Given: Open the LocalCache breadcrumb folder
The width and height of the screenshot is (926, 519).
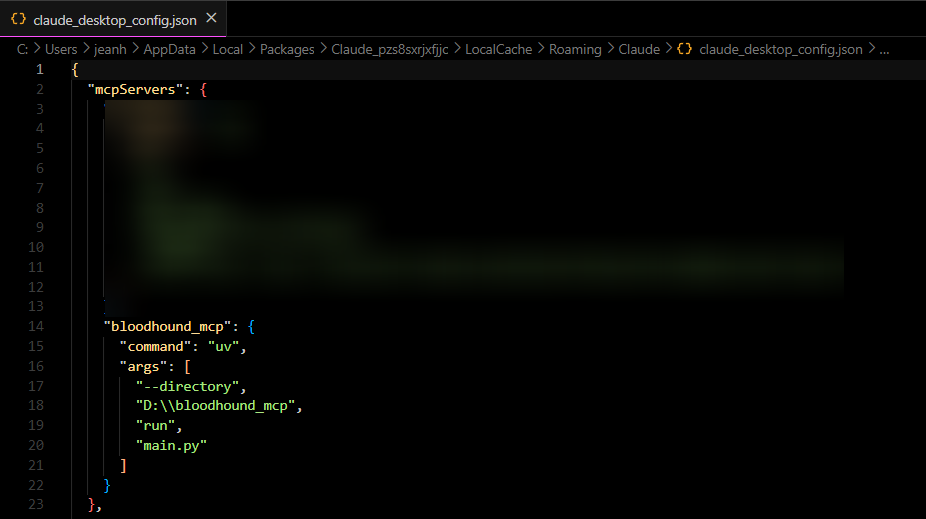Looking at the screenshot, I should 498,50.
